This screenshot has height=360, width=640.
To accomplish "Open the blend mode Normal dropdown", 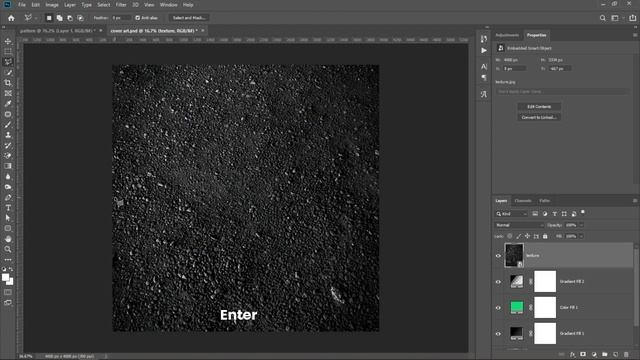I will (x=519, y=225).
